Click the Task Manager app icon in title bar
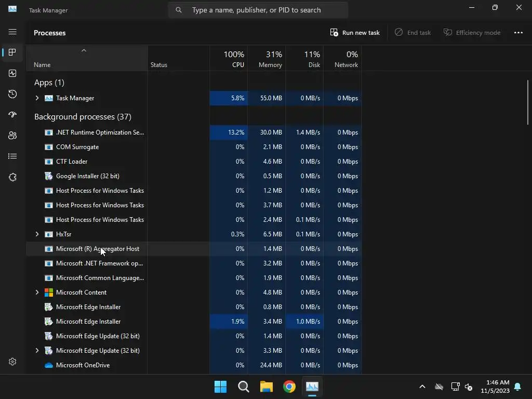The image size is (532, 399). tap(12, 9)
